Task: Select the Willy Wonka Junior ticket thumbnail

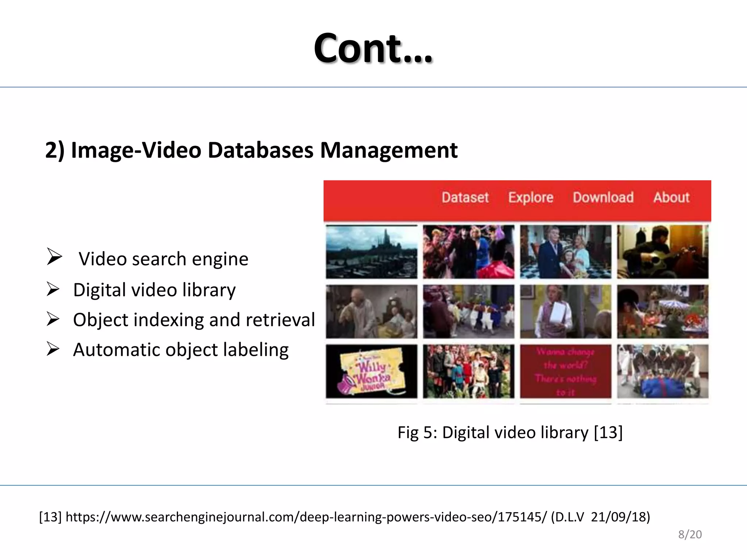Action: (x=371, y=372)
